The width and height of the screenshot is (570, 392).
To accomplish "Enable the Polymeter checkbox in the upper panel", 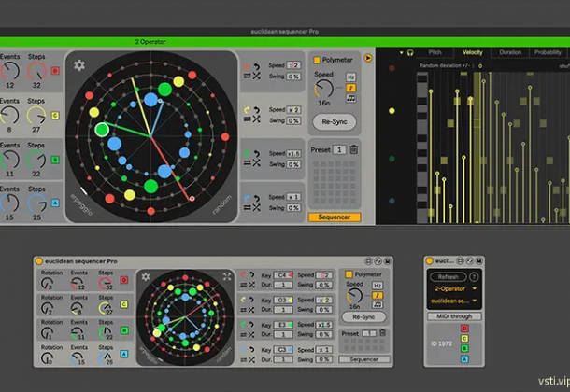I will tap(316, 60).
